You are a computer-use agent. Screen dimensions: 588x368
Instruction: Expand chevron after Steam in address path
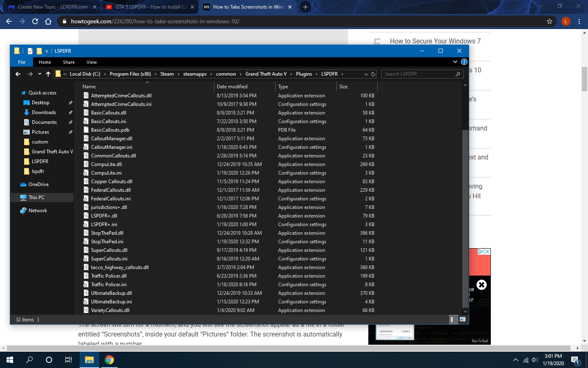179,74
